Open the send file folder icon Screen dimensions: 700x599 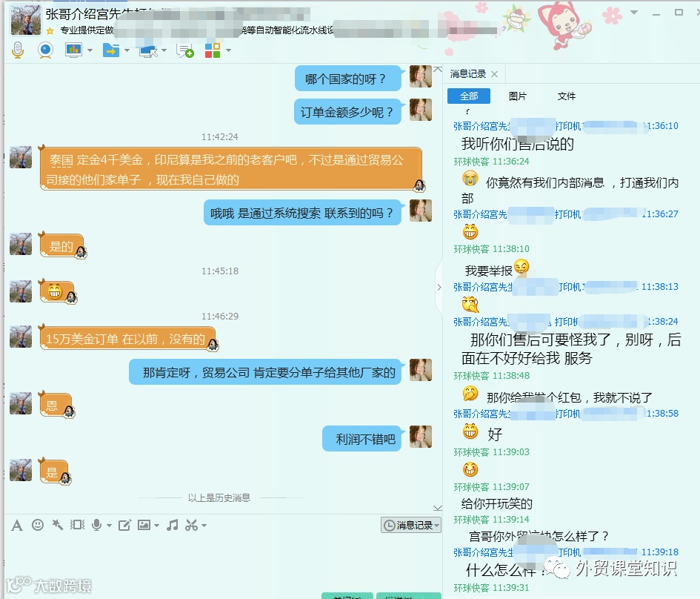click(x=110, y=50)
